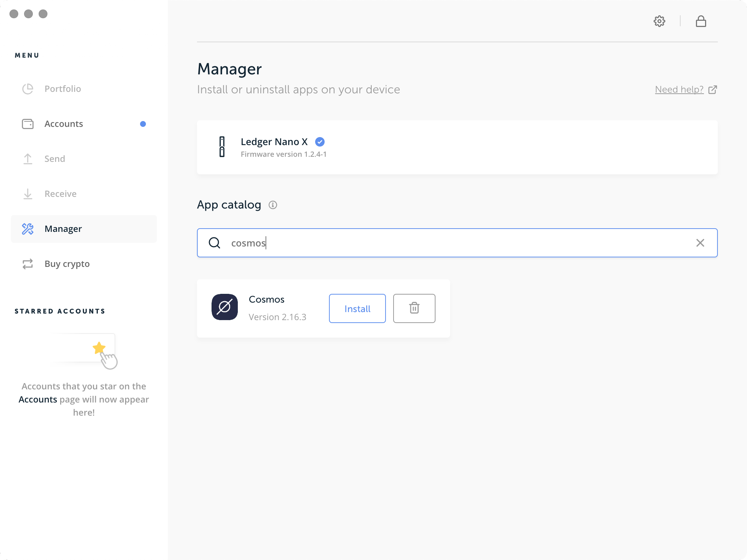Click the Ledger Nano X device icon

[222, 147]
